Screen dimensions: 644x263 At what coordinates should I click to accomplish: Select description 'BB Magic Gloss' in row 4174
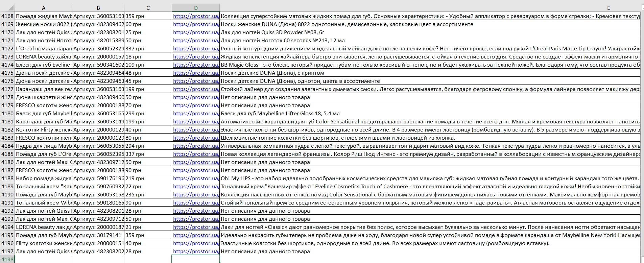430,65
